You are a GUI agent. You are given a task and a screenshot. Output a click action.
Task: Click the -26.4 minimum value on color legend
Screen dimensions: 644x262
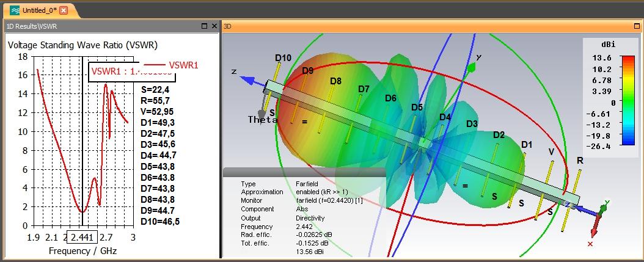(599, 147)
